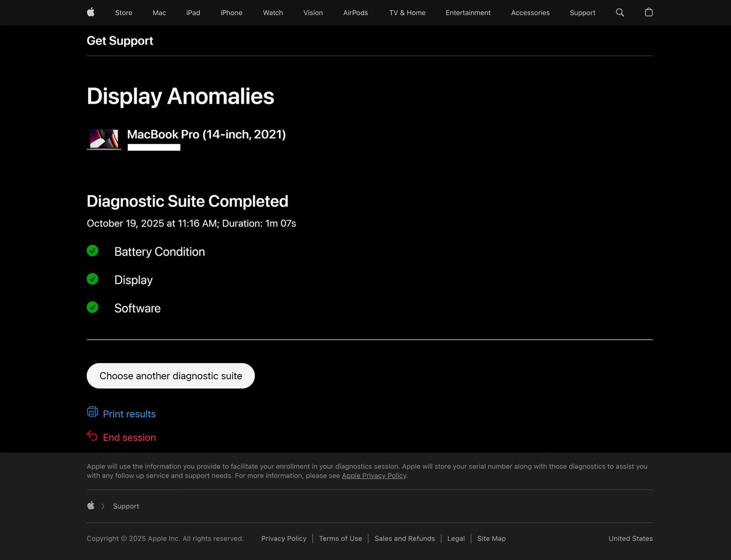This screenshot has height=560, width=731.
Task: Click the green checkmark beside Battery Condition
Action: [92, 251]
